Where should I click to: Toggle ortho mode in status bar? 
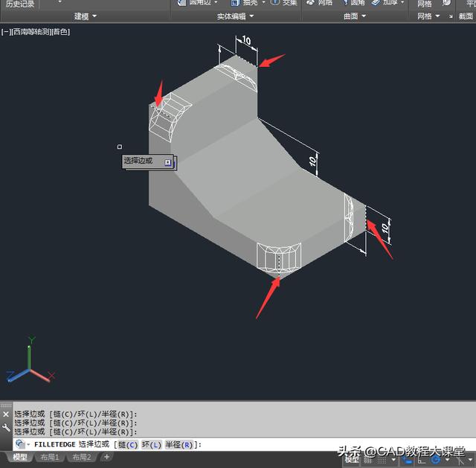pyautogui.click(x=422, y=461)
